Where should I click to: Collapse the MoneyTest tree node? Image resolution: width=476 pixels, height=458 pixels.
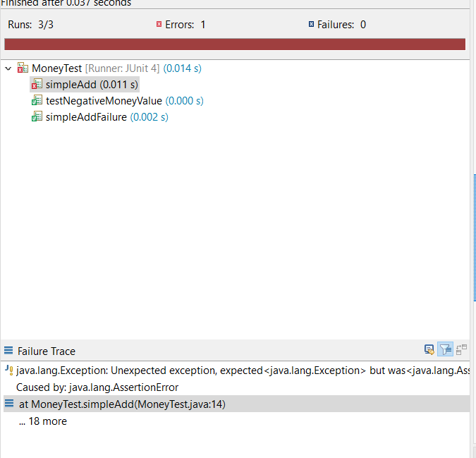click(x=8, y=68)
